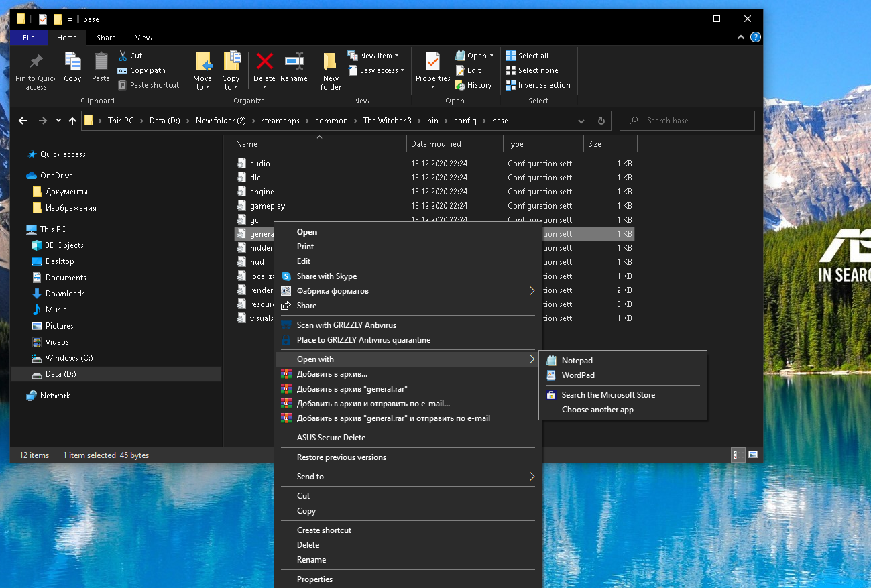Switch to the View ribbon tab
This screenshot has height=588, width=871.
point(143,38)
